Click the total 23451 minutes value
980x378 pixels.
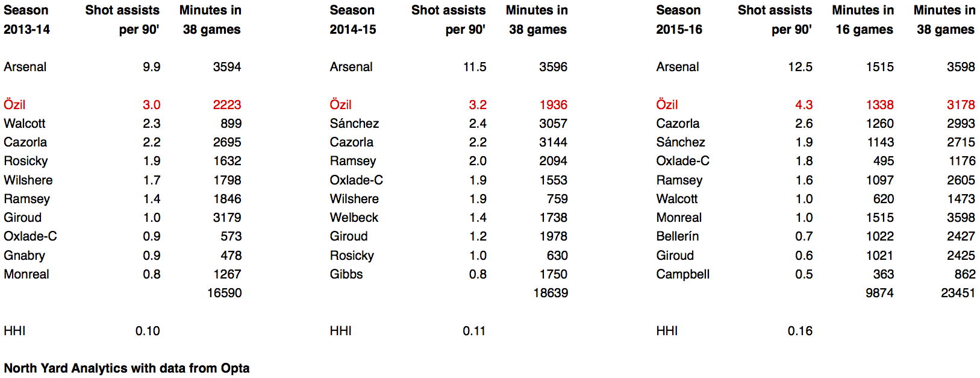coord(958,293)
